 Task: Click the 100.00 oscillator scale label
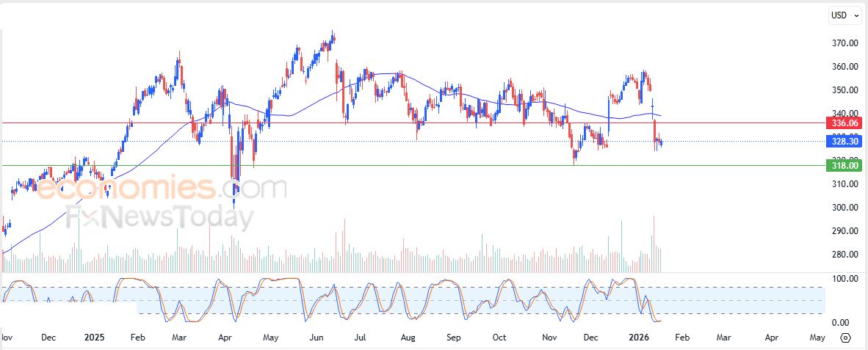845,279
